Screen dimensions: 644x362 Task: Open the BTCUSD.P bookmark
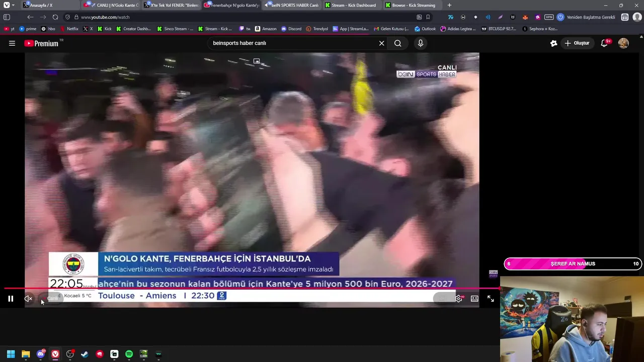pyautogui.click(x=499, y=29)
